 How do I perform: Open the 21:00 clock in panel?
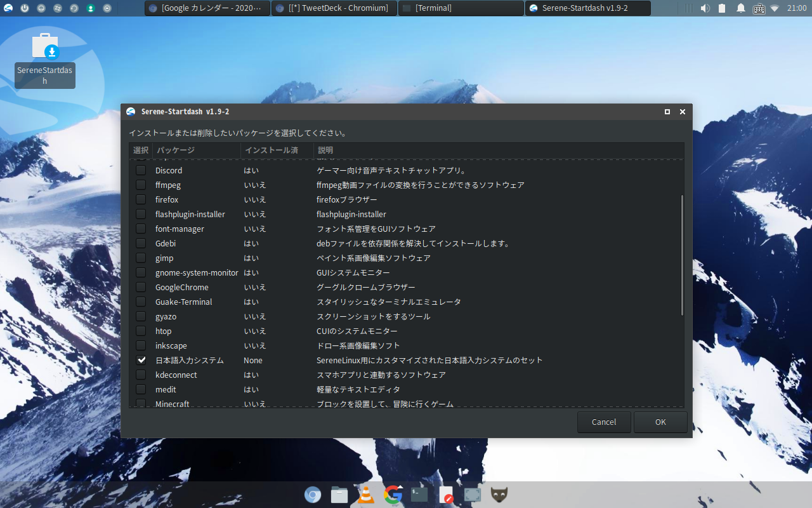(797, 8)
